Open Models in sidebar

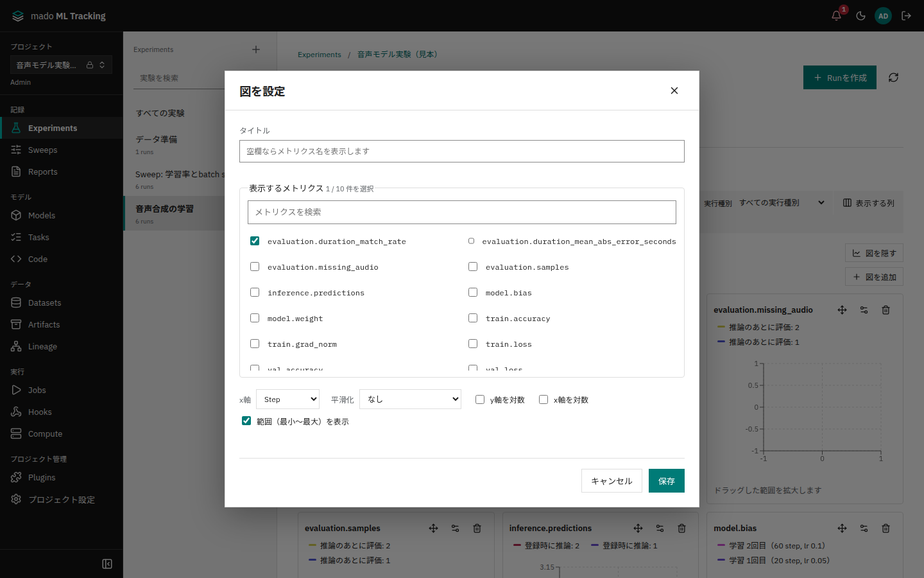click(x=61, y=216)
